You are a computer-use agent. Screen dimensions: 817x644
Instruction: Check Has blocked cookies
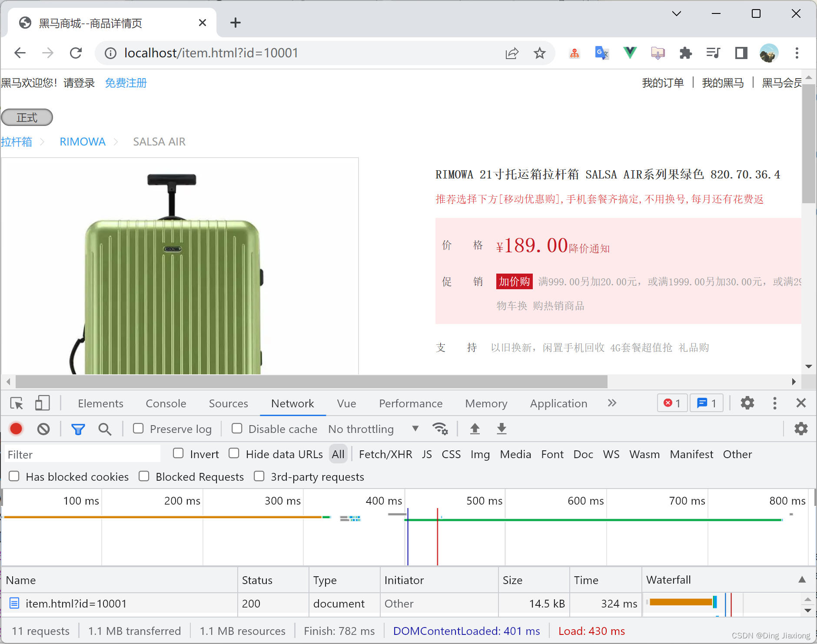(14, 476)
